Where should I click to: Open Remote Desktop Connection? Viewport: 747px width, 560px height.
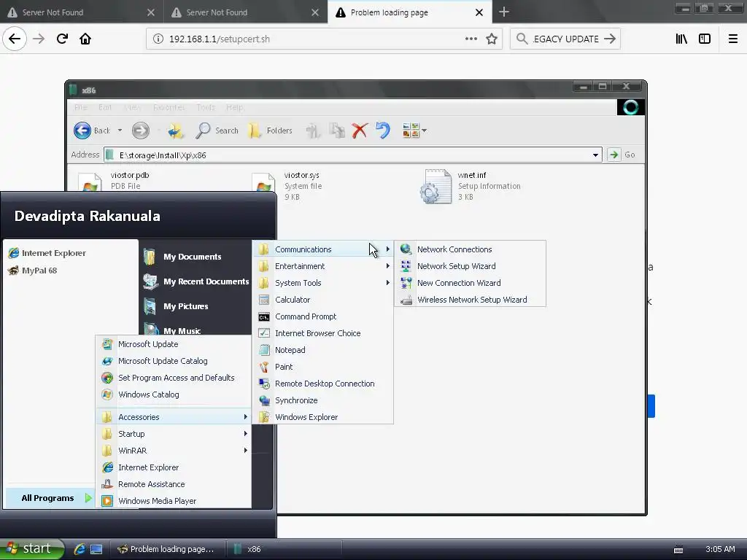pyautogui.click(x=323, y=384)
